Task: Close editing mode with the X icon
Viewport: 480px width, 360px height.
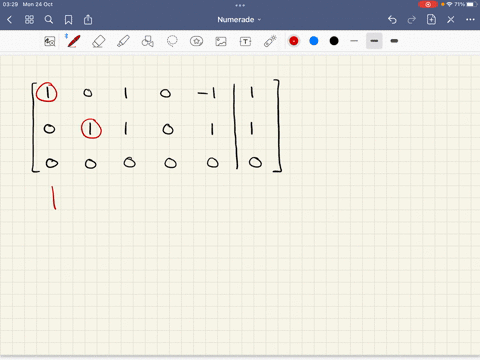Action: click(451, 20)
